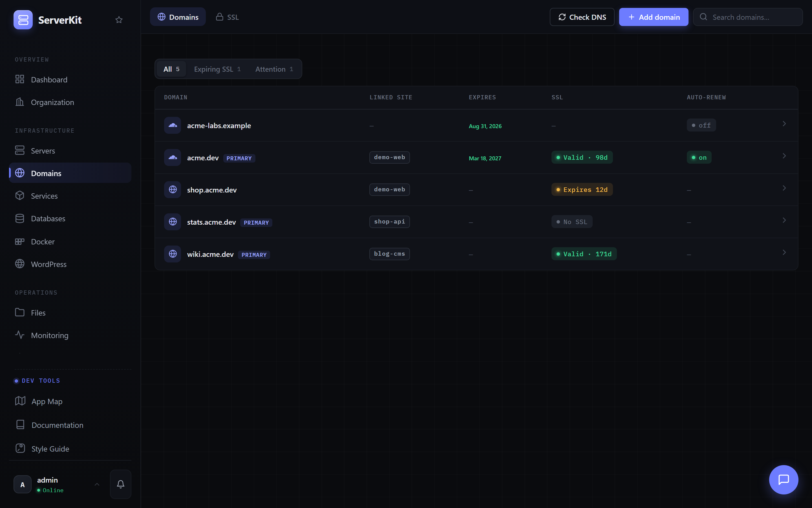812x508 pixels.
Task: Click the Expires 12d SSL badge
Action: (582, 189)
